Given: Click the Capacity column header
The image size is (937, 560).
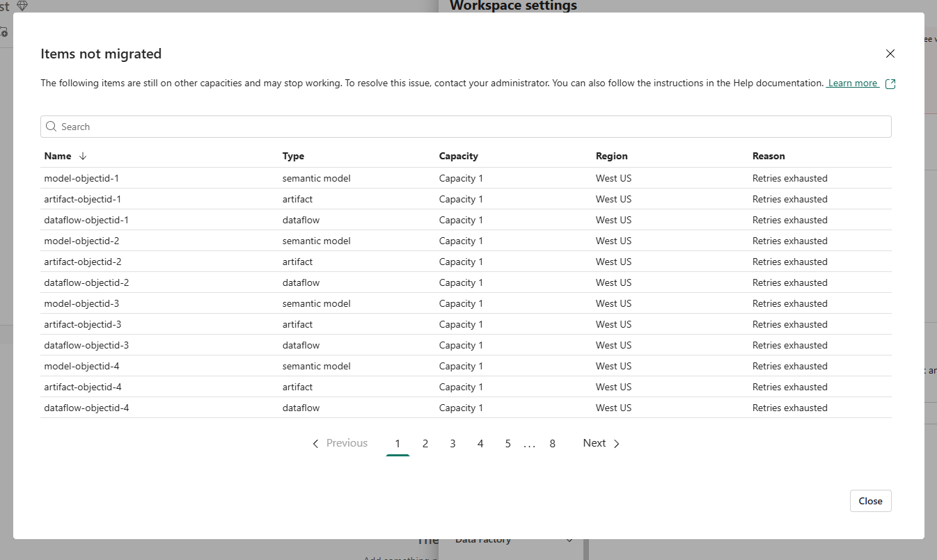Looking at the screenshot, I should coord(459,156).
